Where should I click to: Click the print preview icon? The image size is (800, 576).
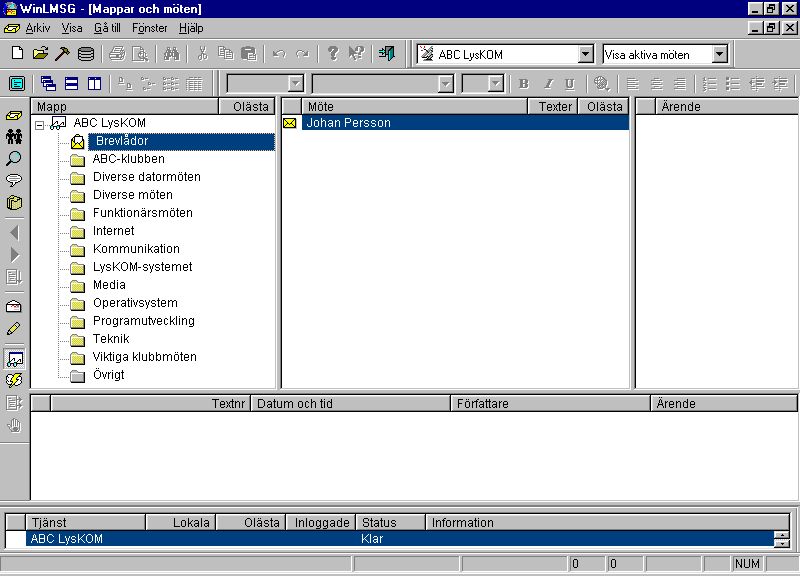(140, 54)
